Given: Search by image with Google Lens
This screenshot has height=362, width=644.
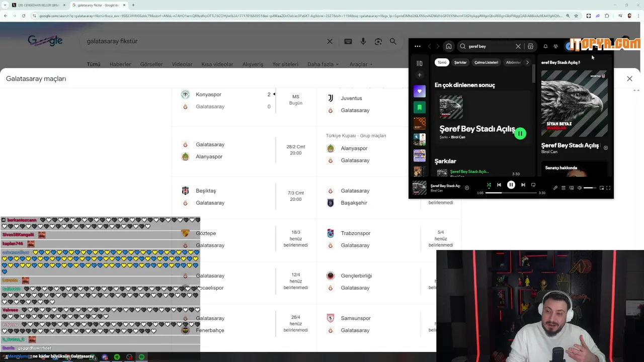Looking at the screenshot, I should (x=378, y=41).
